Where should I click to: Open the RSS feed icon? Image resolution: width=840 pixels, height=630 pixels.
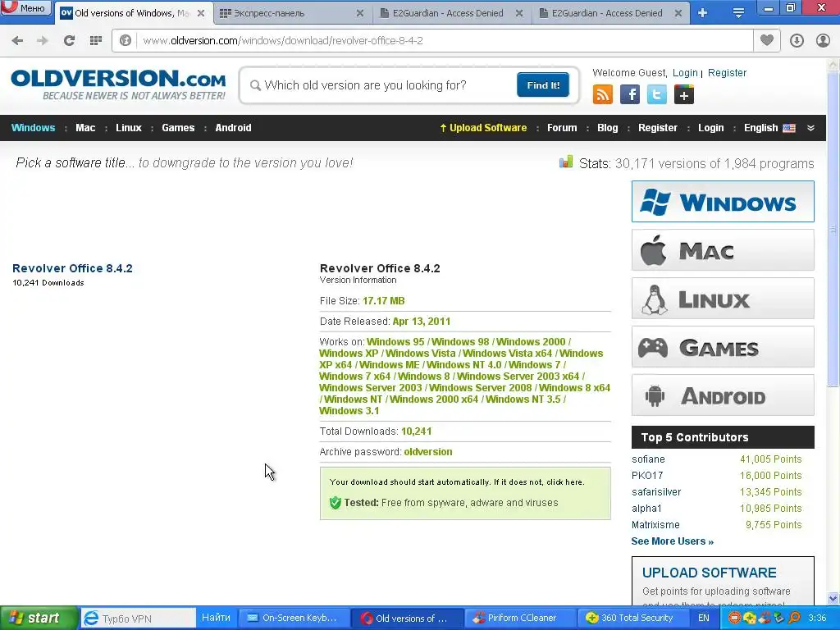pos(603,95)
